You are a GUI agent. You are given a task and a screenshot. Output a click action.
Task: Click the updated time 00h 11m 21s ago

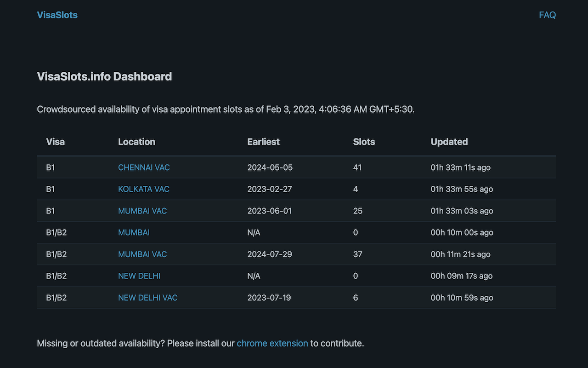point(460,254)
